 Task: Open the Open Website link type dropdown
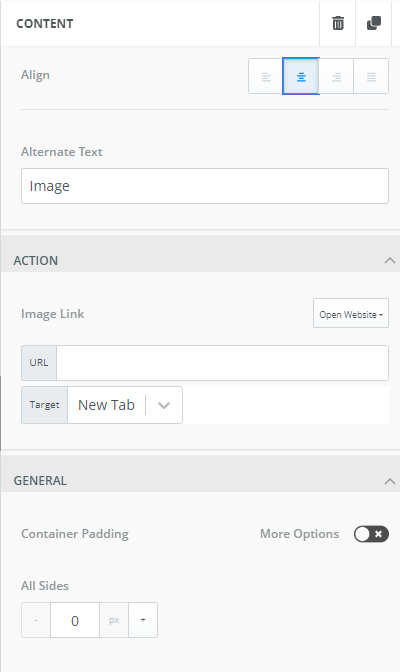pyautogui.click(x=351, y=314)
